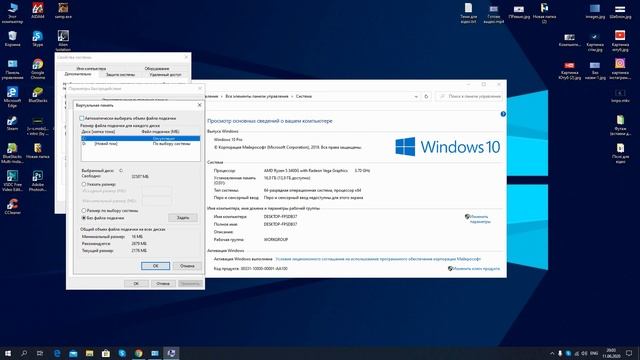
Task: Close the Virtual Memory dialog
Action: tap(199, 105)
